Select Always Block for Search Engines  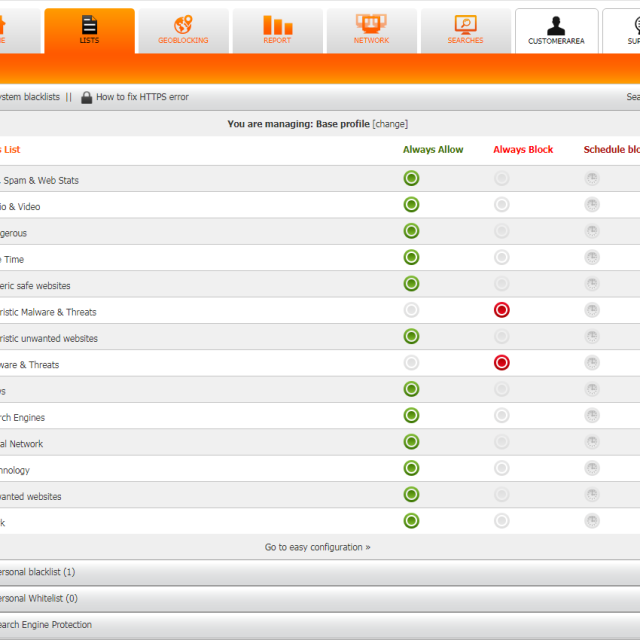502,415
